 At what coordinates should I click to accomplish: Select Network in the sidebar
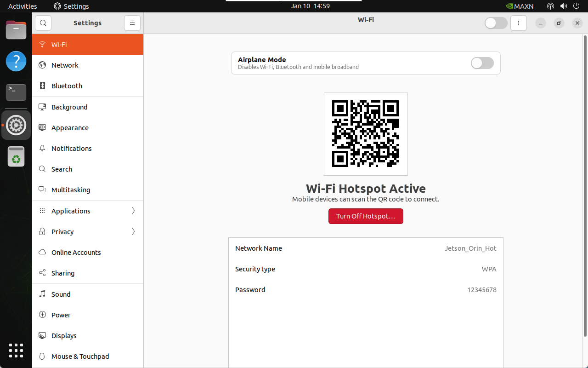coord(65,65)
